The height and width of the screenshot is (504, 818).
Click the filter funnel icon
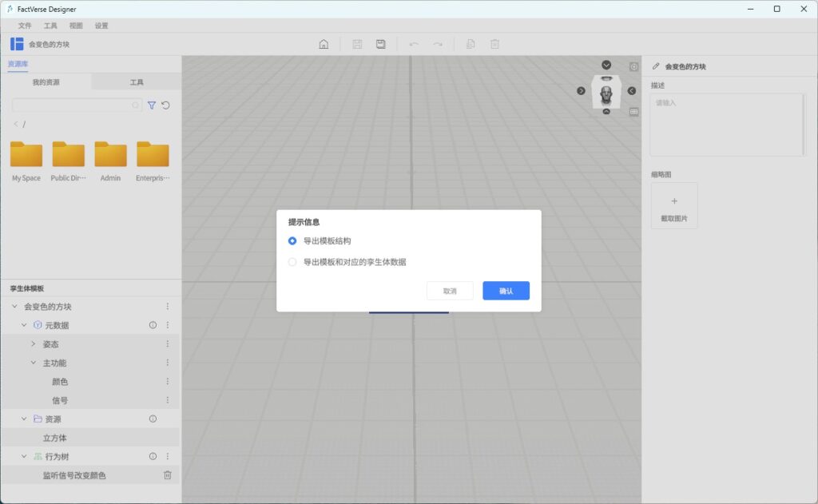click(152, 105)
